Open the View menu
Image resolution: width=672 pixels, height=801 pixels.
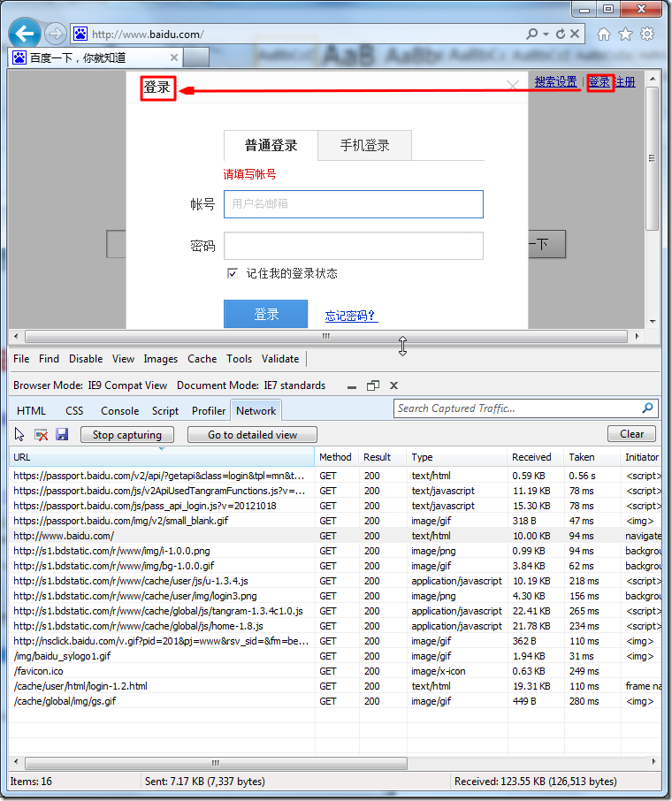(x=123, y=359)
